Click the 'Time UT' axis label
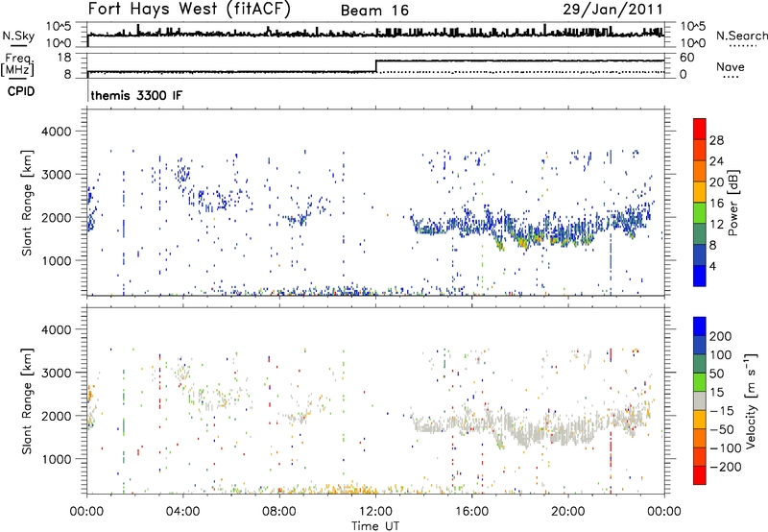Screen dimensions: 768x532 pos(375,526)
